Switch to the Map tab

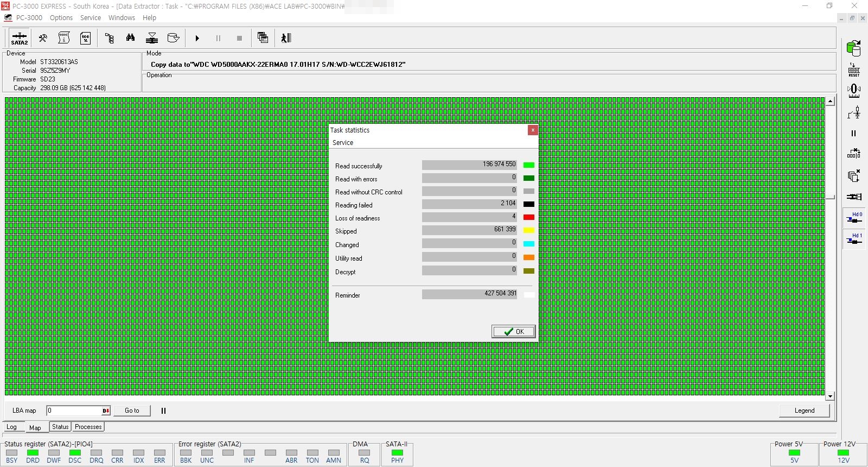click(x=35, y=427)
